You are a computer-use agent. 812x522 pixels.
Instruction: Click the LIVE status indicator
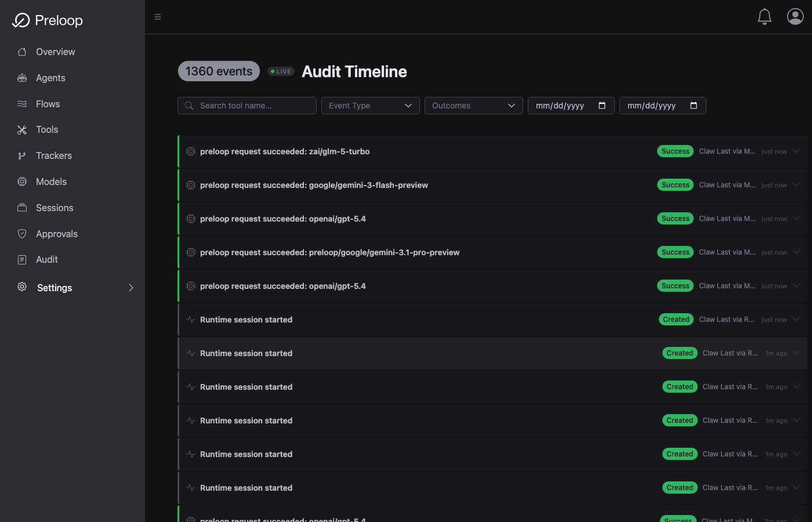(281, 71)
